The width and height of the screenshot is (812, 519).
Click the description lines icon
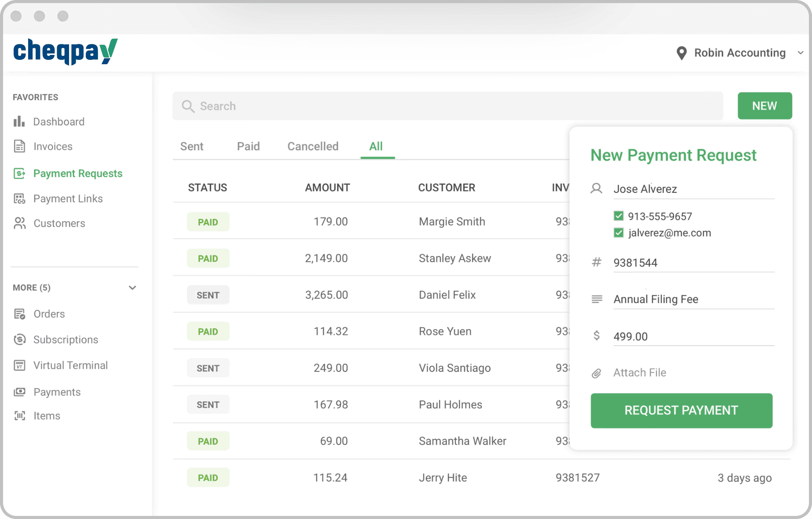pyautogui.click(x=597, y=299)
